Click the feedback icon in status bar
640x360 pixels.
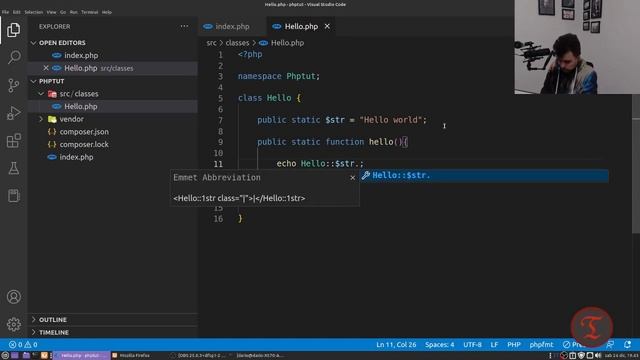pos(610,345)
